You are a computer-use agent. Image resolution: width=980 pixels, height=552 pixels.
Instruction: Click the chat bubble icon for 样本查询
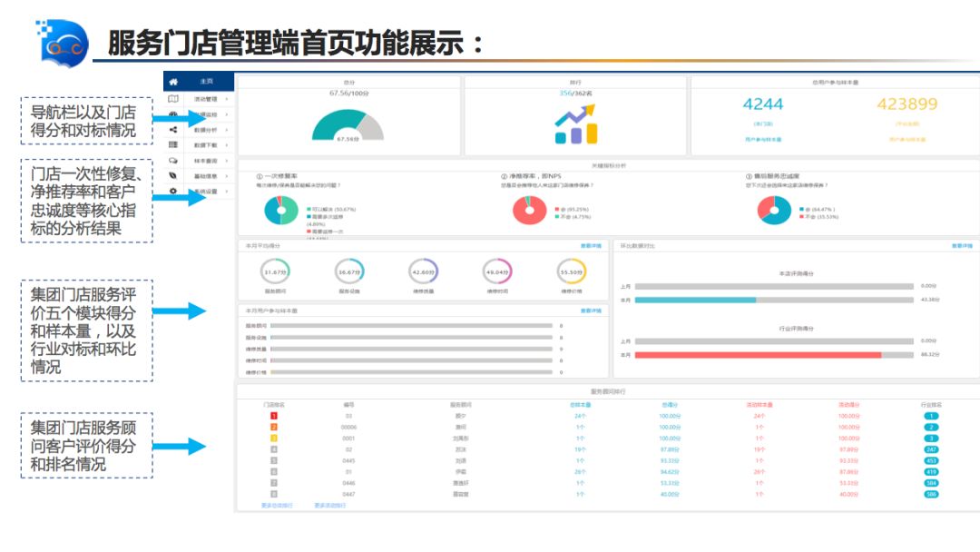[x=173, y=161]
